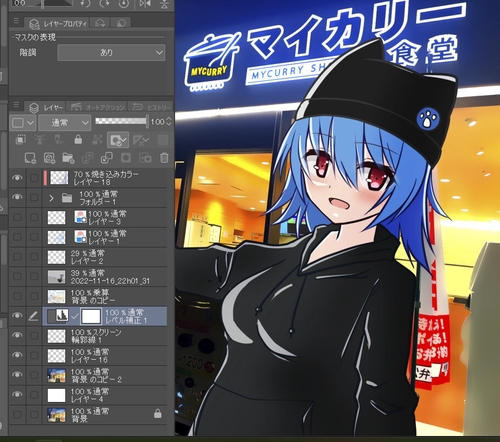Open the blending mode dropdown 通常

click(65, 123)
